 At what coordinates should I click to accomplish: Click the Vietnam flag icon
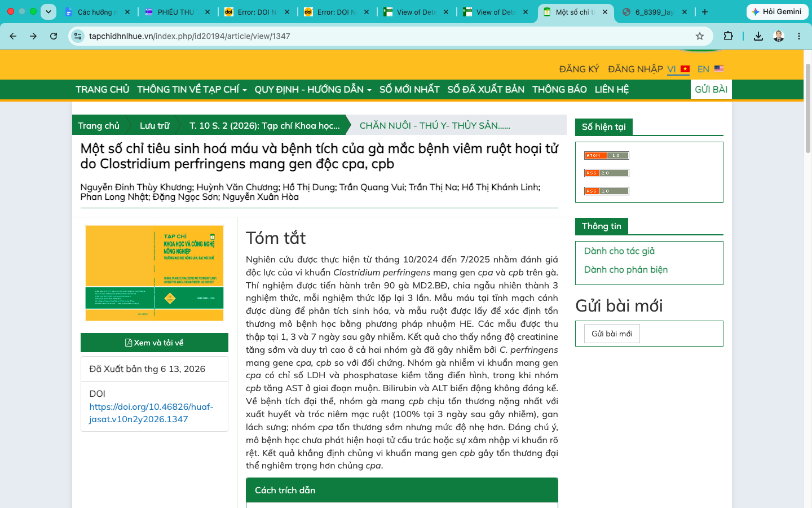685,69
